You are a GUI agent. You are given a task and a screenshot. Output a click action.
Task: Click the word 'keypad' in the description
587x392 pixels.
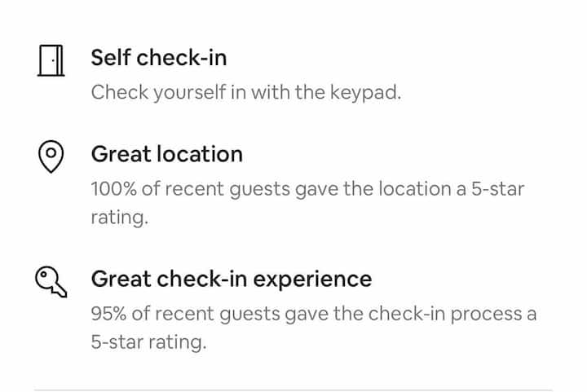click(x=368, y=92)
